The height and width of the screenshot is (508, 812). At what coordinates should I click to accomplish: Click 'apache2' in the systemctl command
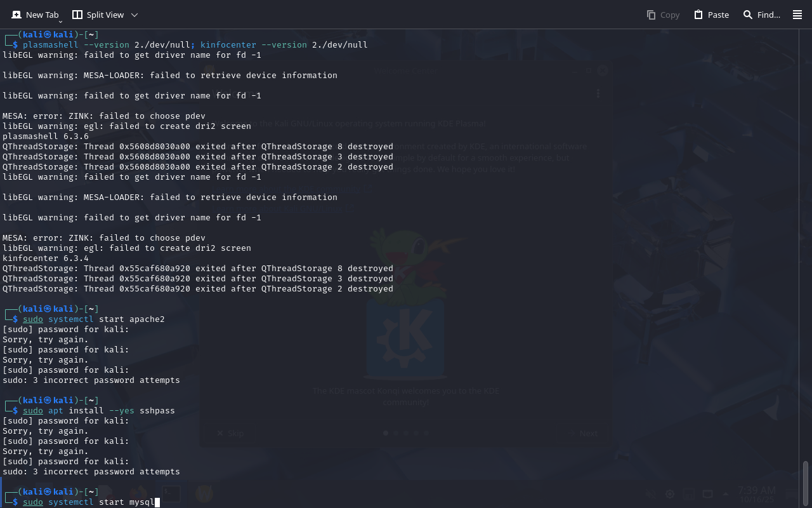click(147, 319)
